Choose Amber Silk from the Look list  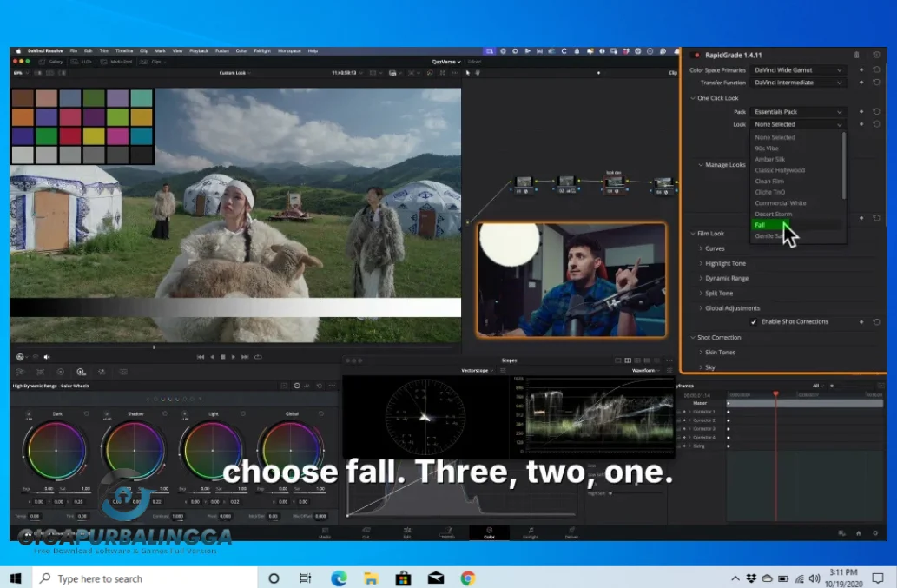(x=769, y=159)
